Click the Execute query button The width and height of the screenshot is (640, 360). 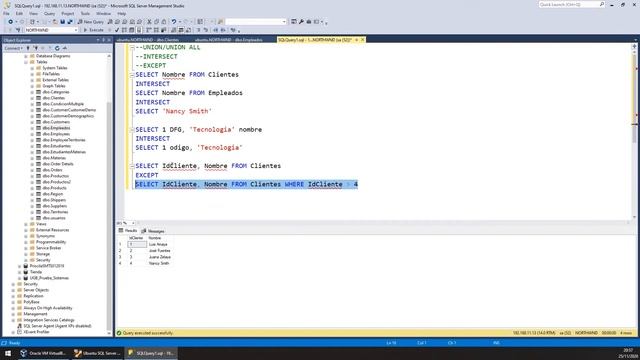[x=93, y=30]
